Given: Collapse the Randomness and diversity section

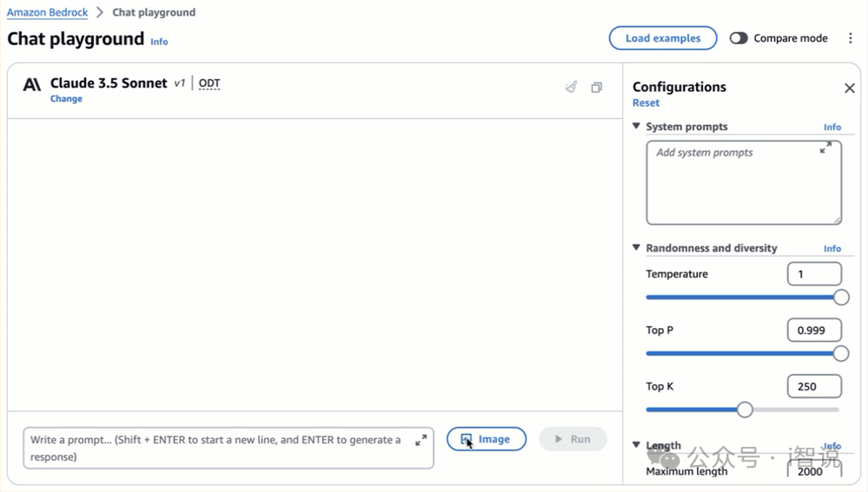Looking at the screenshot, I should 637,248.
